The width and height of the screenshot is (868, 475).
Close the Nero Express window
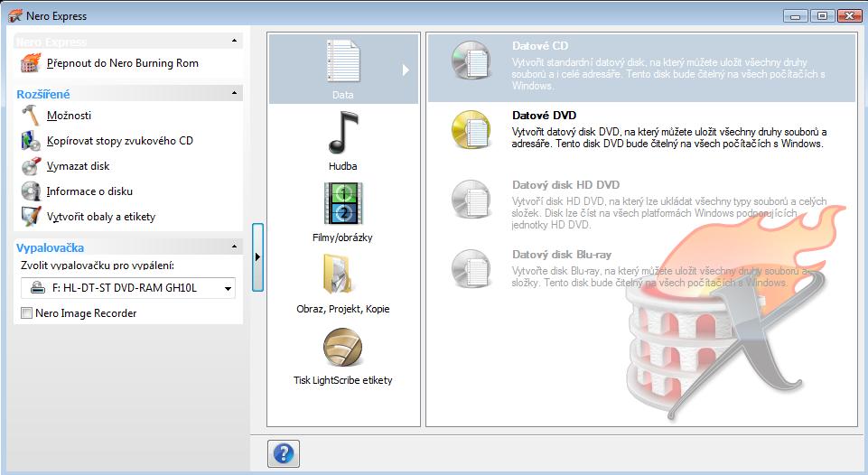point(849,16)
